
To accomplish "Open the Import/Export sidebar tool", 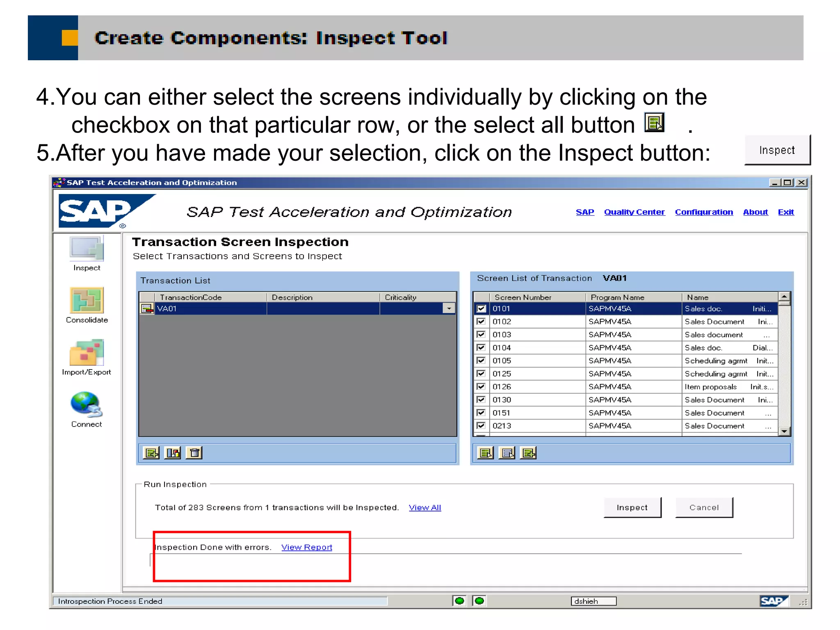I will pos(87,358).
